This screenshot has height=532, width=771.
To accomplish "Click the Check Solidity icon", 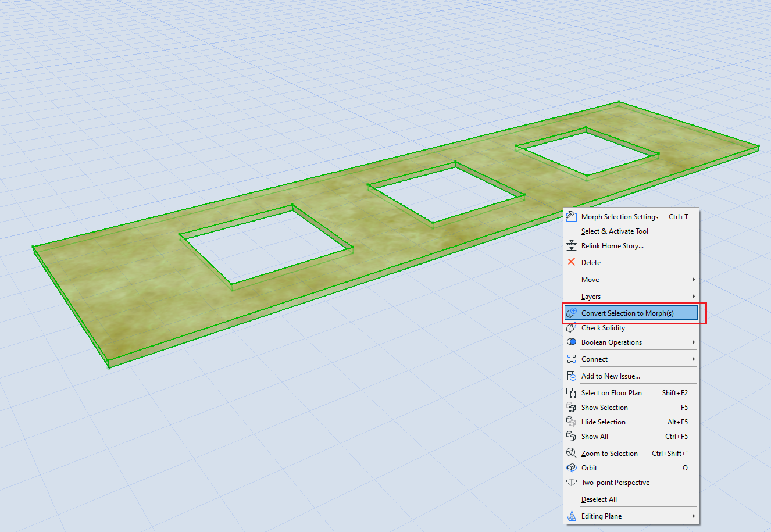I will (572, 328).
